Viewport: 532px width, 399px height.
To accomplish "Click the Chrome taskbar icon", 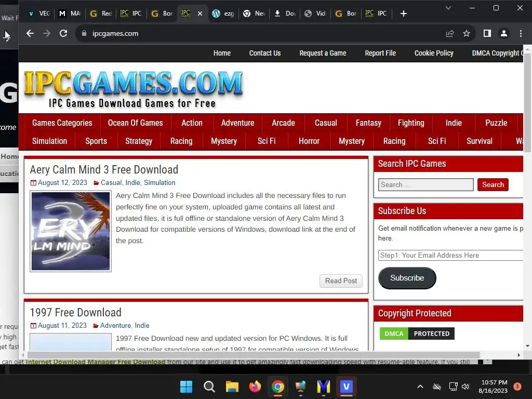I will point(277,387).
